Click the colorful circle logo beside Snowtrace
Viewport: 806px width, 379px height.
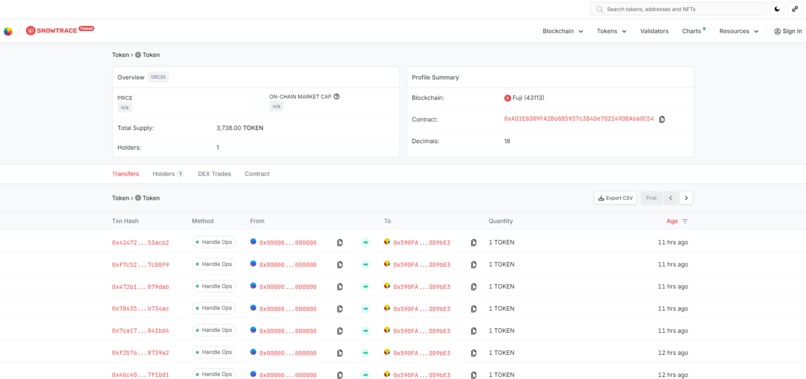[8, 31]
